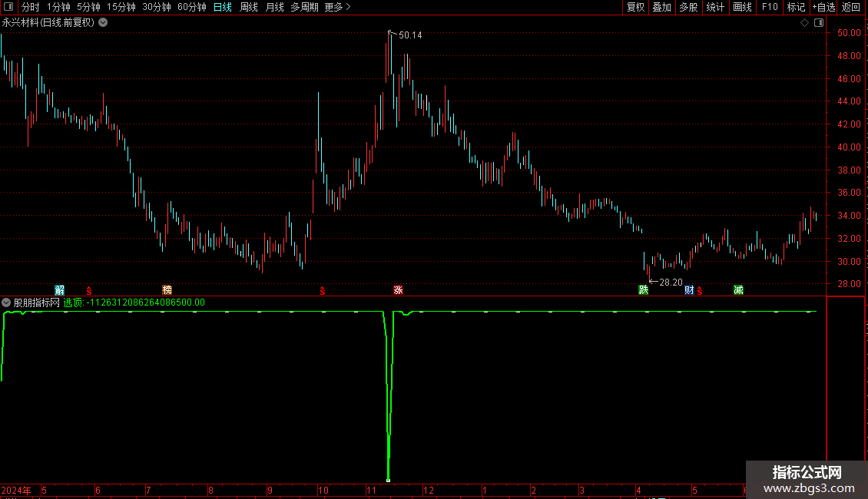Click the month 7 label on time axis
Screen dimensions: 868x499
coord(148,490)
